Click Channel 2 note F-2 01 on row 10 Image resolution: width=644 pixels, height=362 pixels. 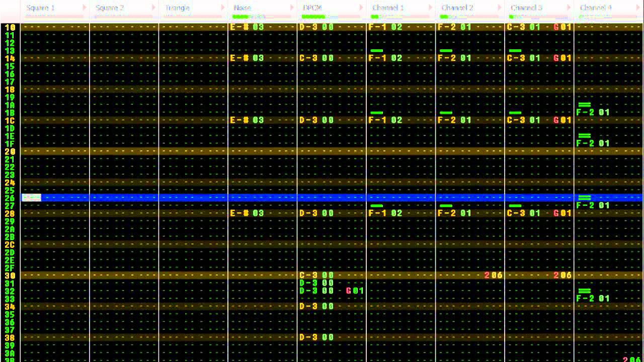coord(455,27)
